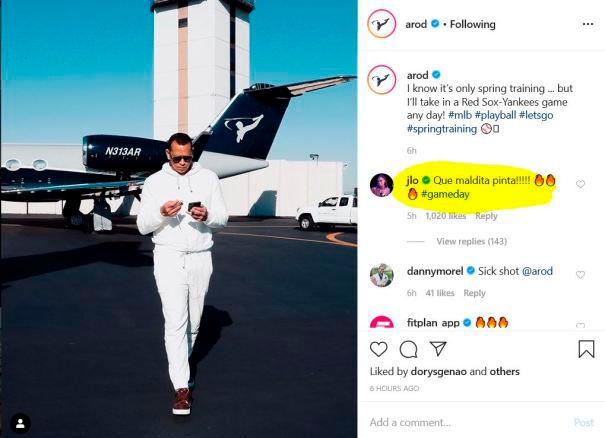Reply to dannymorel's comment
605x438 pixels.
(474, 293)
